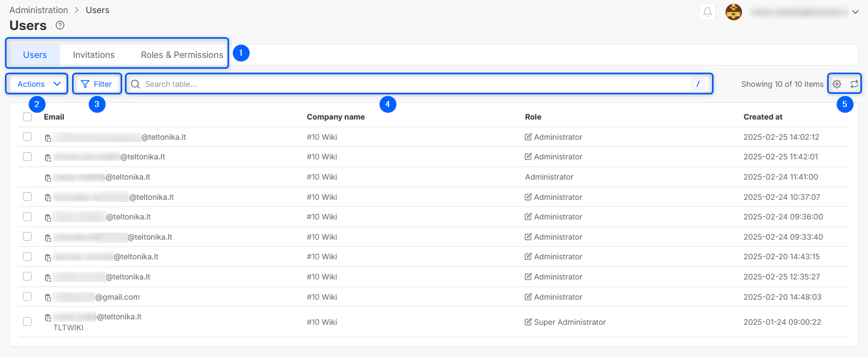Select checkbox for the TLTWIKI user row
This screenshot has width=868, height=357.
point(27,322)
